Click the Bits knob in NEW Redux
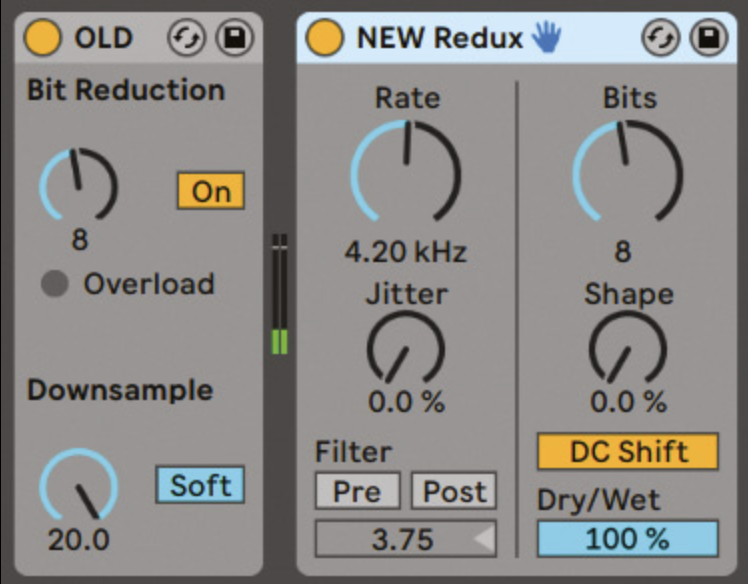This screenshot has width=748, height=584. (x=627, y=172)
